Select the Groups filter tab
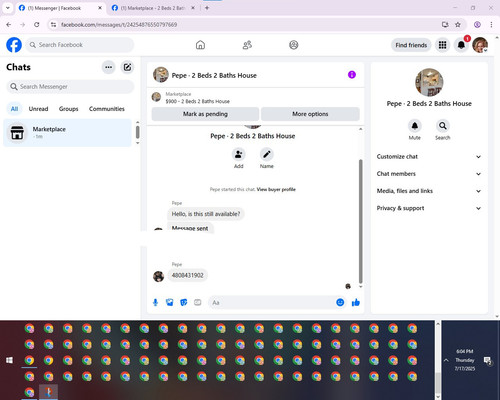The height and width of the screenshot is (400, 500). coord(68,109)
